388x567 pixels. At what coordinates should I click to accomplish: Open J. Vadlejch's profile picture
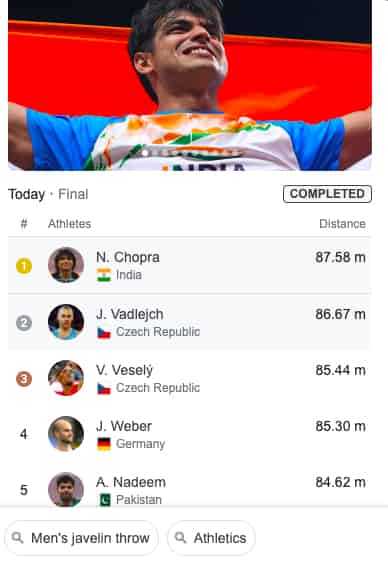pos(66,322)
